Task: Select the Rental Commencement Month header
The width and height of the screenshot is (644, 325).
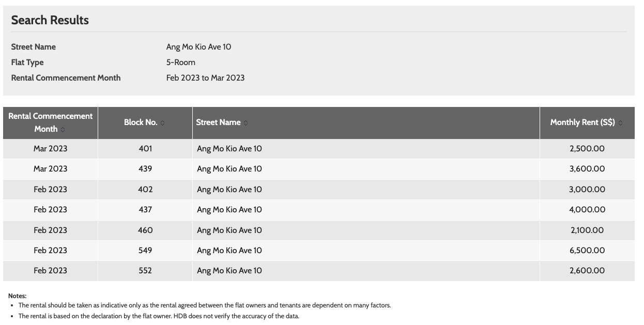Action: (x=50, y=123)
